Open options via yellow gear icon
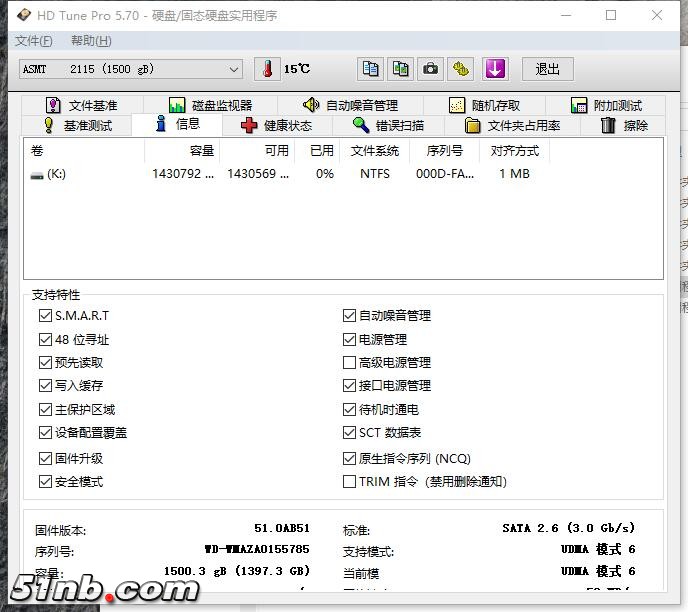This screenshot has width=688, height=612. [460, 69]
